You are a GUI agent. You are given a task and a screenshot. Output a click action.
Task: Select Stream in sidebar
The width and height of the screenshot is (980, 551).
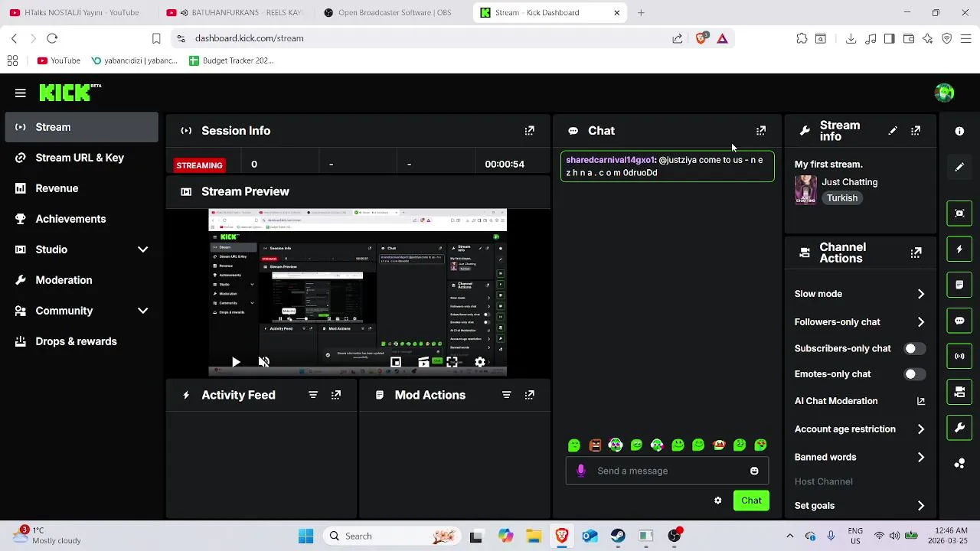tap(81, 127)
